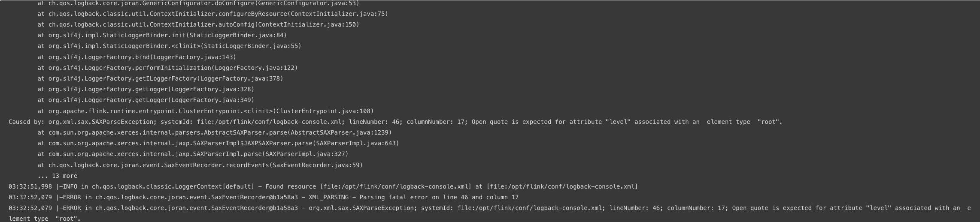The image size is (980, 222).
Task: Click the ContextInitializer.autoConfig stack frame
Action: 198,24
